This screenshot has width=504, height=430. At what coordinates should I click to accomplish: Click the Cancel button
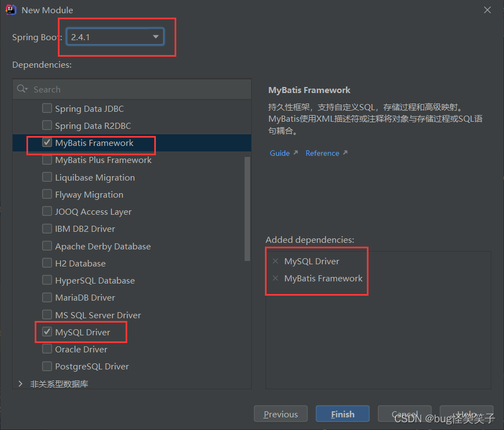404,414
